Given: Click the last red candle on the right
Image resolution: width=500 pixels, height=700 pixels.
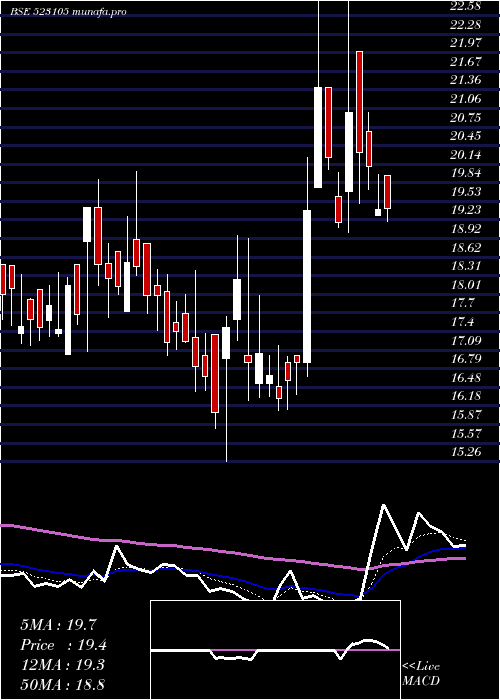Looking at the screenshot, I should click(x=388, y=192).
